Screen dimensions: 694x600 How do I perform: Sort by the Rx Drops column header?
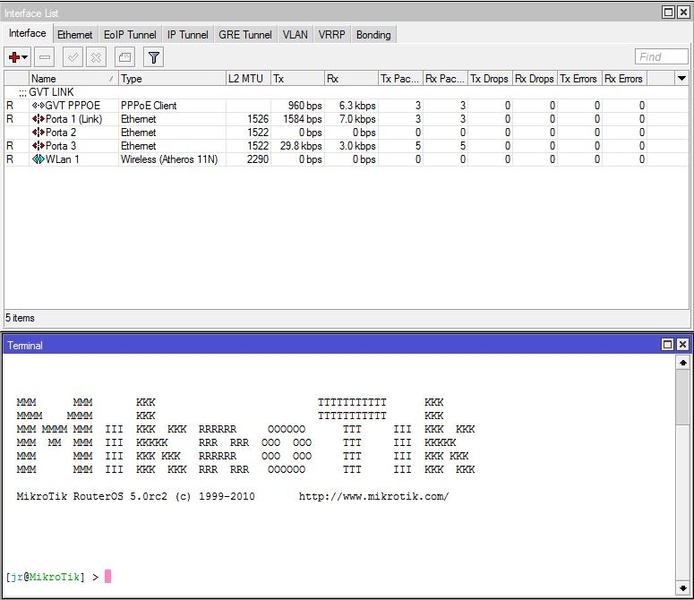[x=535, y=79]
